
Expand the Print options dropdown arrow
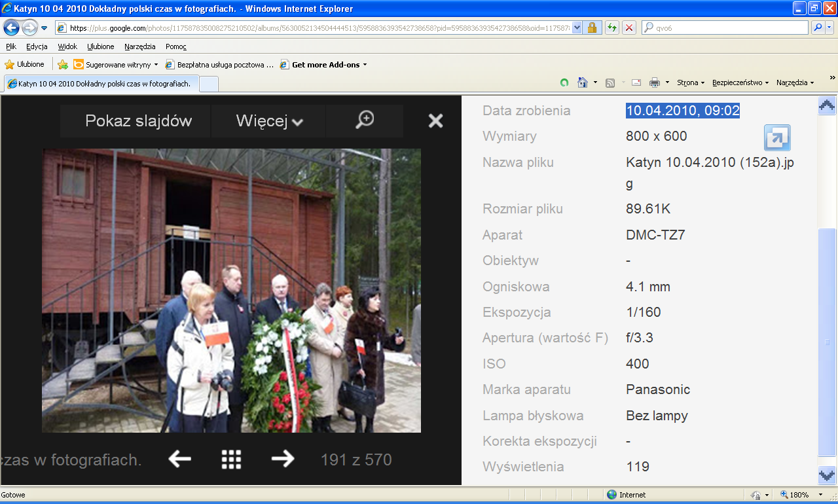(667, 82)
